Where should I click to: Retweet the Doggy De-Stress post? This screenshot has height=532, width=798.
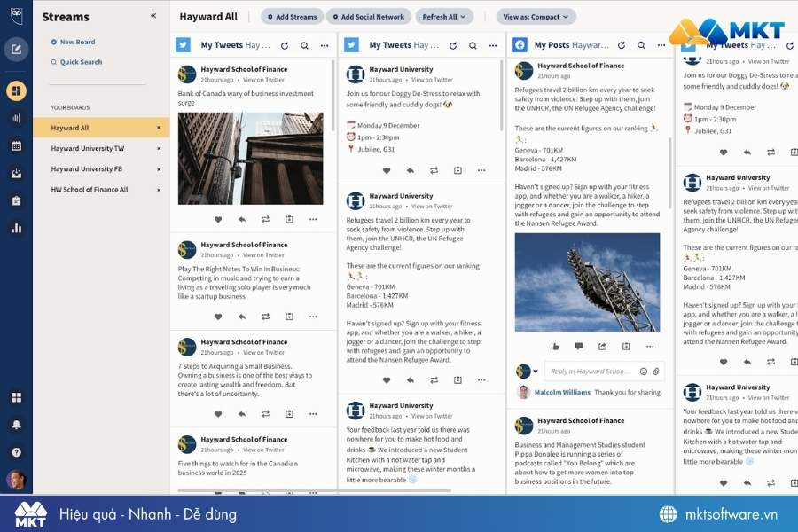[435, 170]
